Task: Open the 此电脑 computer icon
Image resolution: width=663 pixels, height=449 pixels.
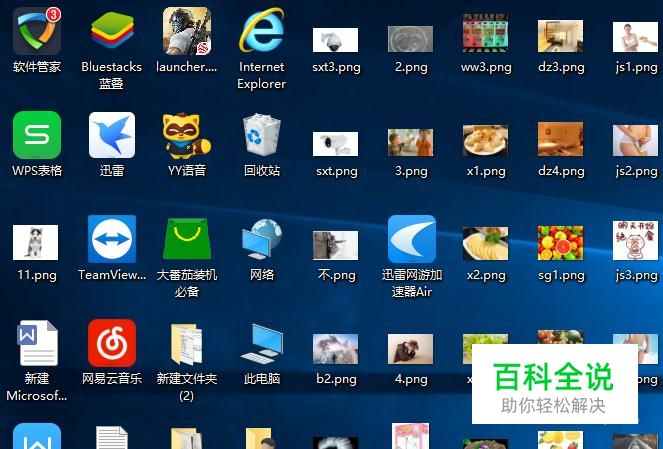Action: tap(262, 344)
